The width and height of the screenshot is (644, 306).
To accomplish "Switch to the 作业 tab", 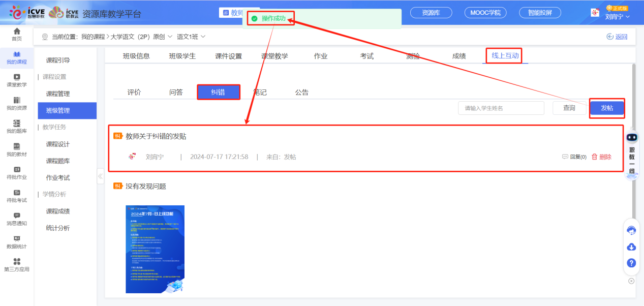I will click(x=321, y=56).
